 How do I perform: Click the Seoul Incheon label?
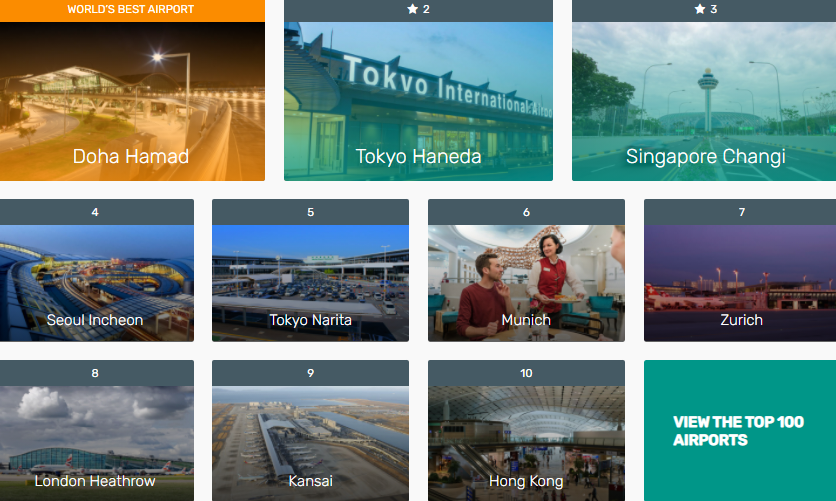point(95,320)
